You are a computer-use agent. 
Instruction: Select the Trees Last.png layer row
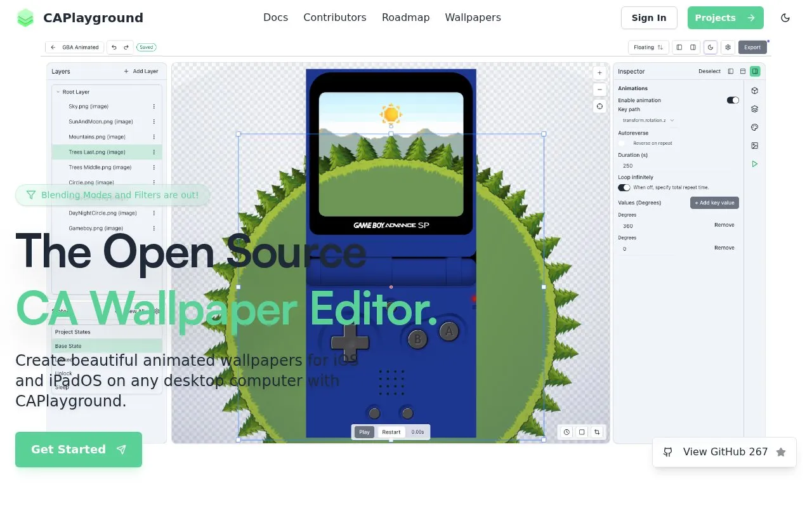point(107,152)
